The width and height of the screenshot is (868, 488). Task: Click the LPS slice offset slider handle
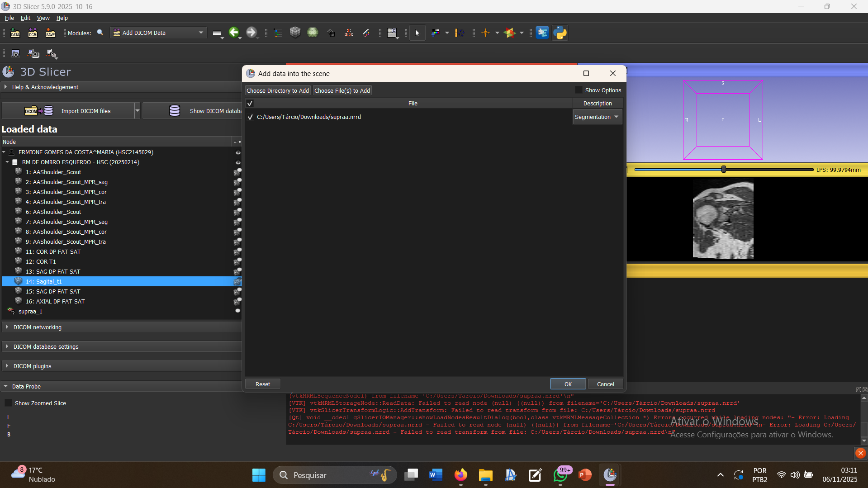[x=724, y=169]
